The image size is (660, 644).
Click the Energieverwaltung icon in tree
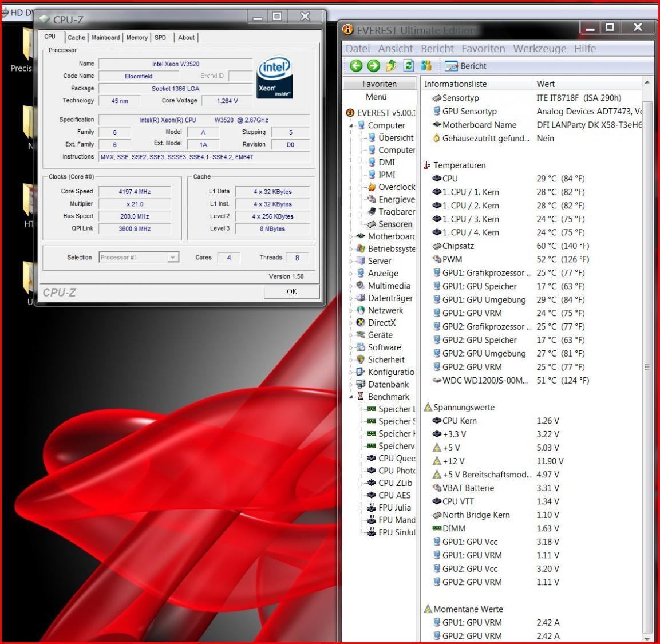point(372,199)
